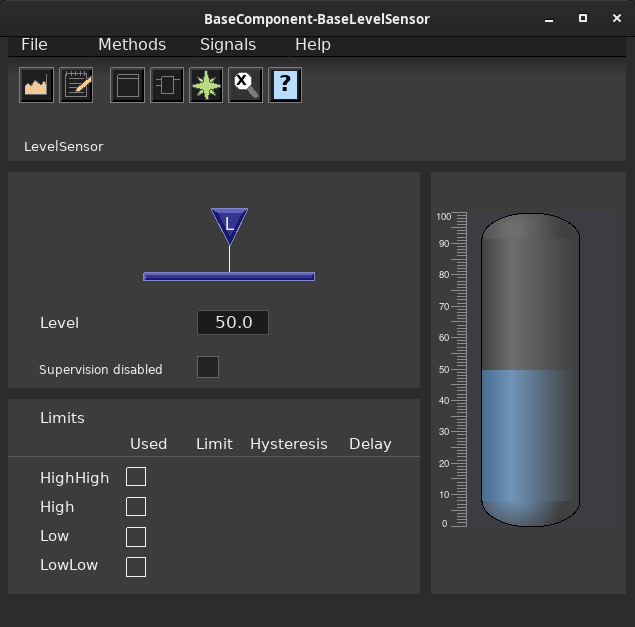Click the Level value field showing 50.0

click(233, 322)
